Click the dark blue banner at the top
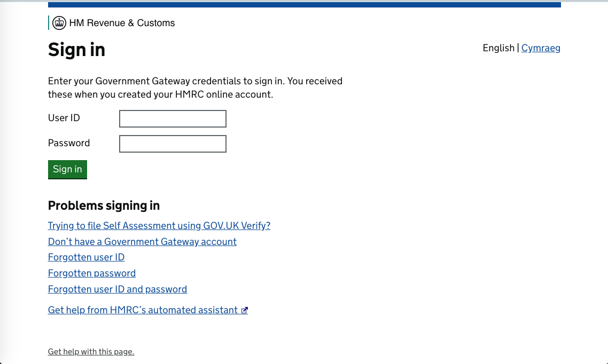This screenshot has height=364, width=608. point(304,4)
